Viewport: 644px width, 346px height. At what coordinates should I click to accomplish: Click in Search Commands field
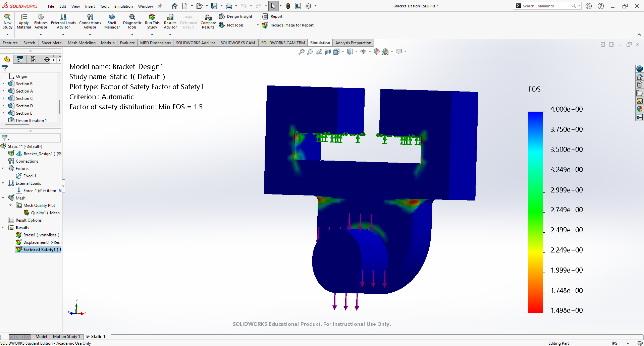pos(547,6)
